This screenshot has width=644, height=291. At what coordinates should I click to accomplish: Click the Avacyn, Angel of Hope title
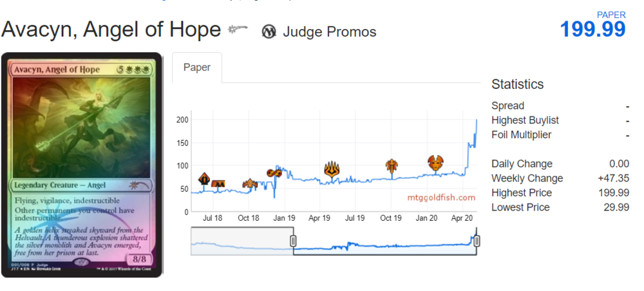[x=111, y=30]
